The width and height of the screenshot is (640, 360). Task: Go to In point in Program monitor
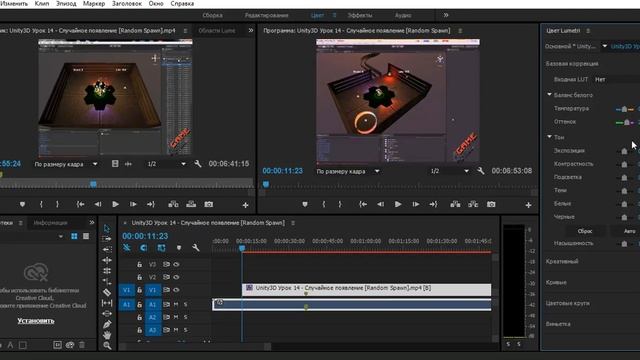(x=363, y=204)
